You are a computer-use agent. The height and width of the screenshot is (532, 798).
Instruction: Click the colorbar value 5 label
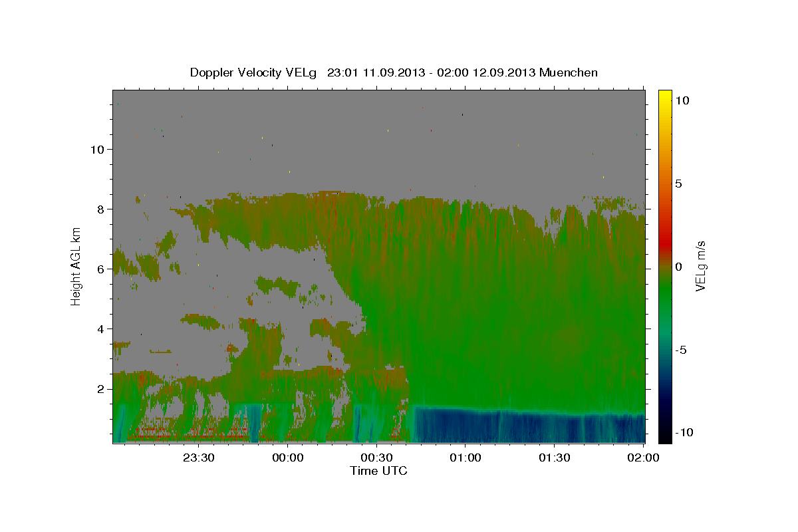click(x=678, y=184)
